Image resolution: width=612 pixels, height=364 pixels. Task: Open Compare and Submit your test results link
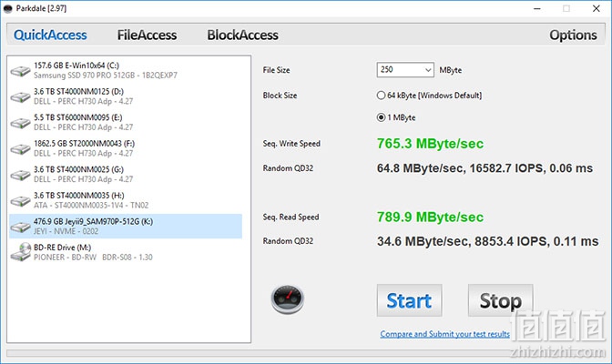(445, 334)
